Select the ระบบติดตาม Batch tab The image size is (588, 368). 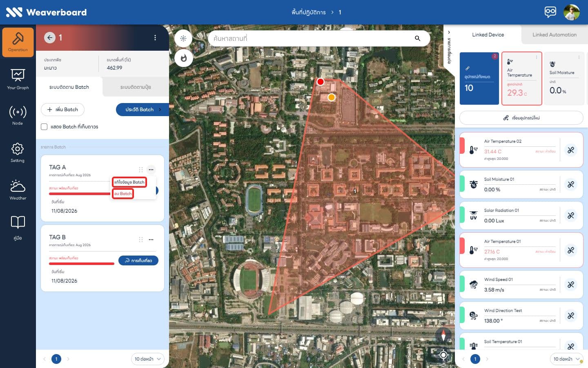(x=69, y=87)
